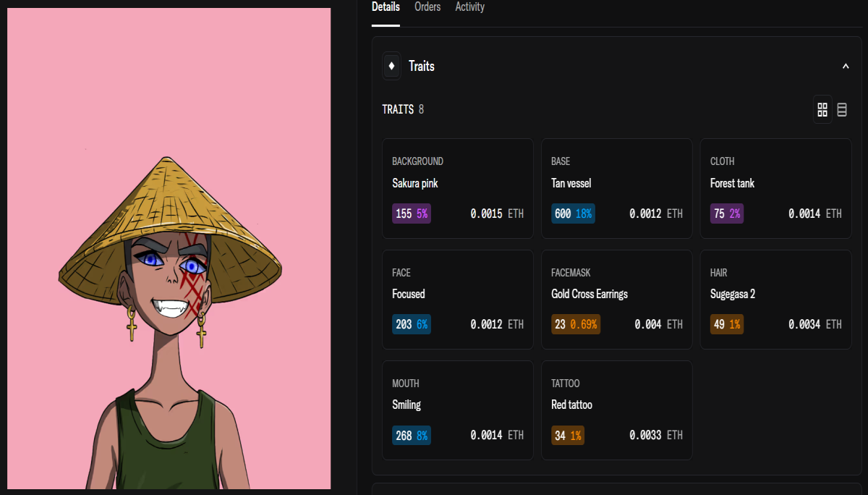Open the Forest tank cloth trait
Image resolution: width=868 pixels, height=495 pixels.
click(776, 188)
